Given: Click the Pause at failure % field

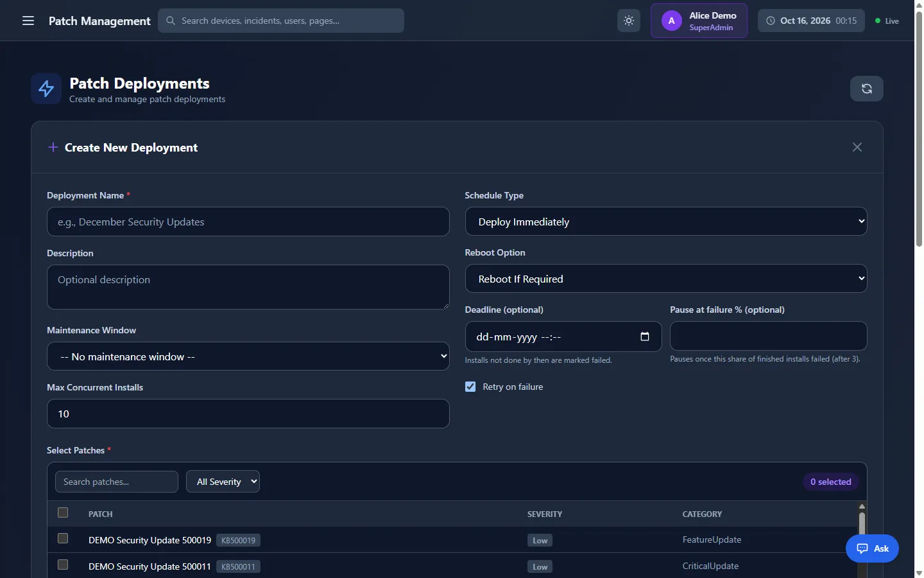Looking at the screenshot, I should click(x=769, y=336).
